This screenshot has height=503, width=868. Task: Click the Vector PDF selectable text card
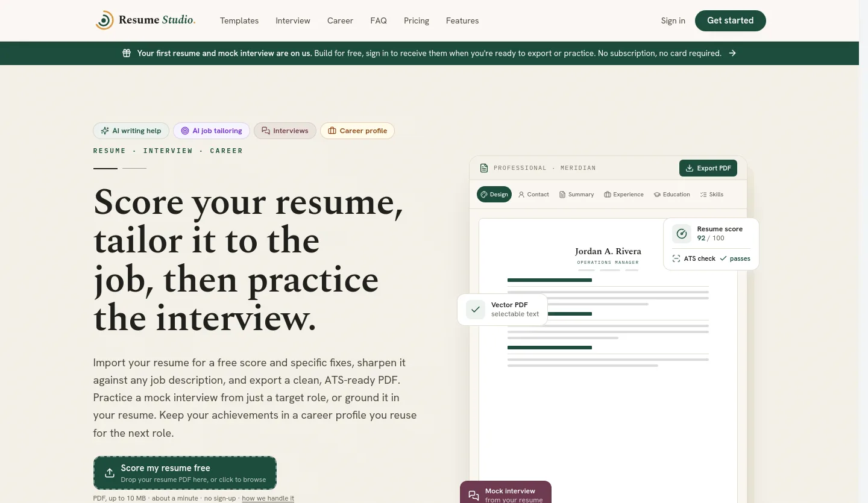pyautogui.click(x=503, y=310)
